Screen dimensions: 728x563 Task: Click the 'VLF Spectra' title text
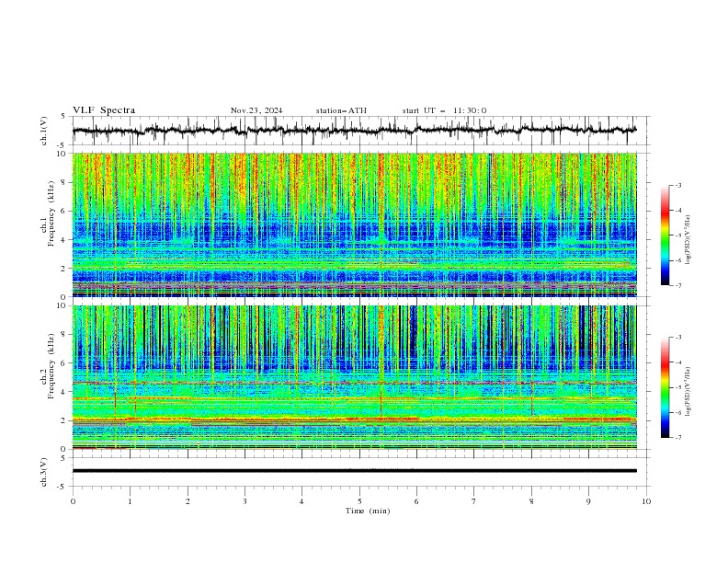coord(104,110)
